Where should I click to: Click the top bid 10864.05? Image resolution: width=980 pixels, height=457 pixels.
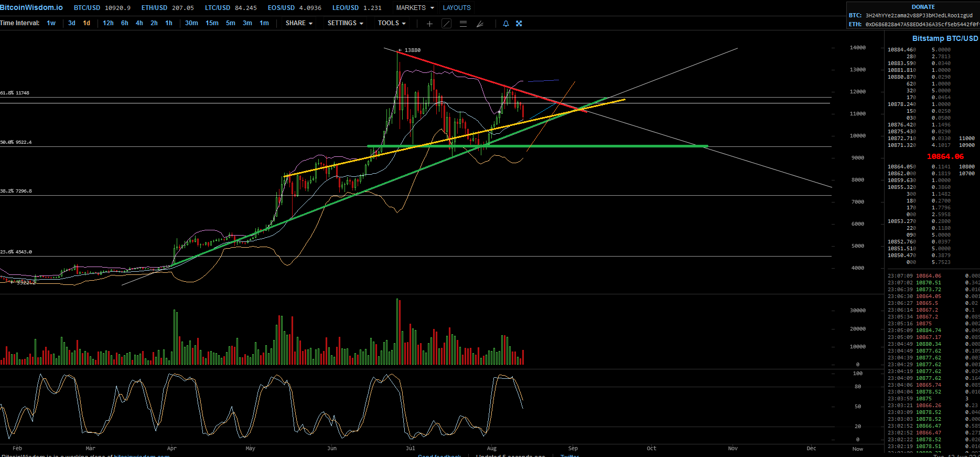coord(902,167)
